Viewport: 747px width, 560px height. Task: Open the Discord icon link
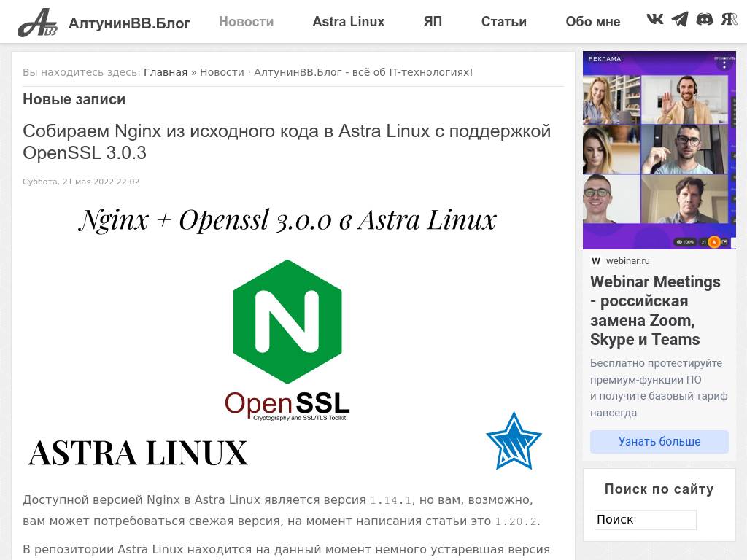pyautogui.click(x=705, y=19)
